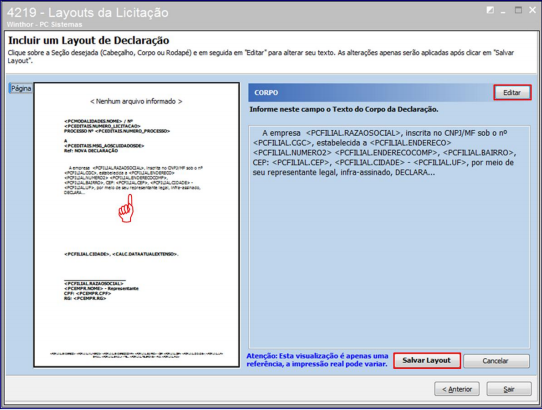The width and height of the screenshot is (542, 410).
Task: Click 'Informe neste campo o Texto do Corpo' label
Action: click(x=344, y=109)
